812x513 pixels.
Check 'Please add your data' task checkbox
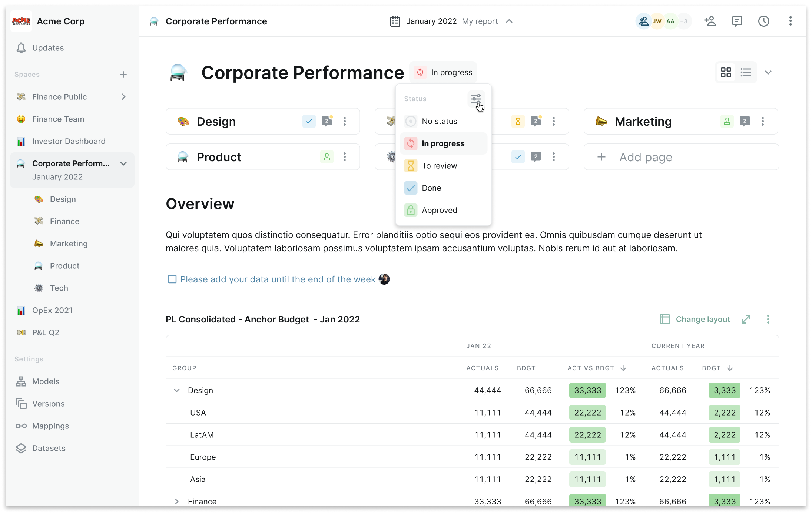tap(172, 279)
